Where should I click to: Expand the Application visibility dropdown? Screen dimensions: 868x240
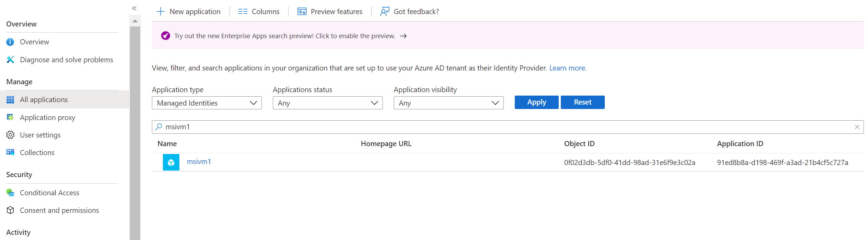pyautogui.click(x=448, y=103)
